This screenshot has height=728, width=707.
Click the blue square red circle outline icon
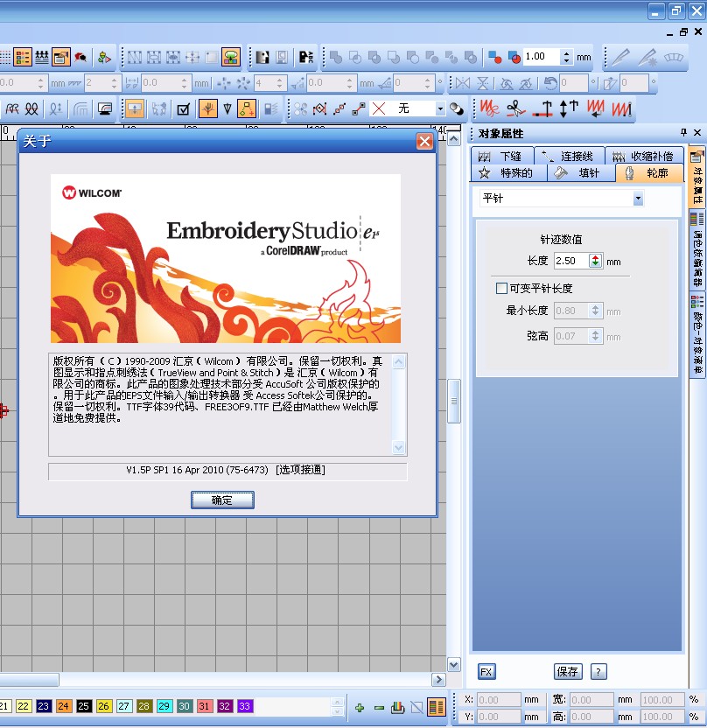click(x=495, y=58)
